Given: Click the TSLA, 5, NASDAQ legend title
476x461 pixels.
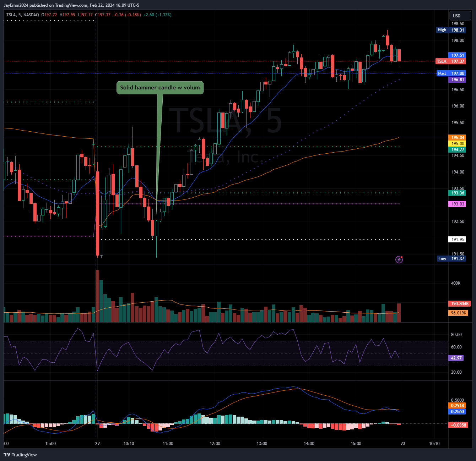Looking at the screenshot, I should pyautogui.click(x=23, y=15).
